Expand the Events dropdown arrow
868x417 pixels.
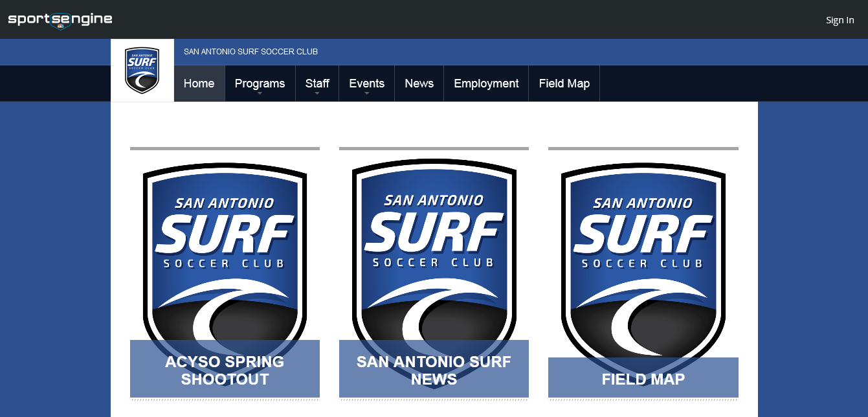(x=366, y=94)
